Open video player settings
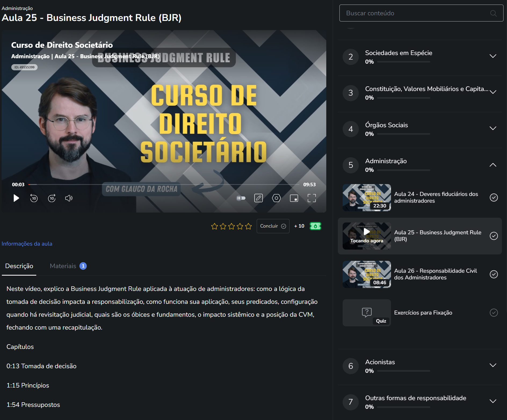Image resolution: width=507 pixels, height=420 pixels. pyautogui.click(x=276, y=198)
